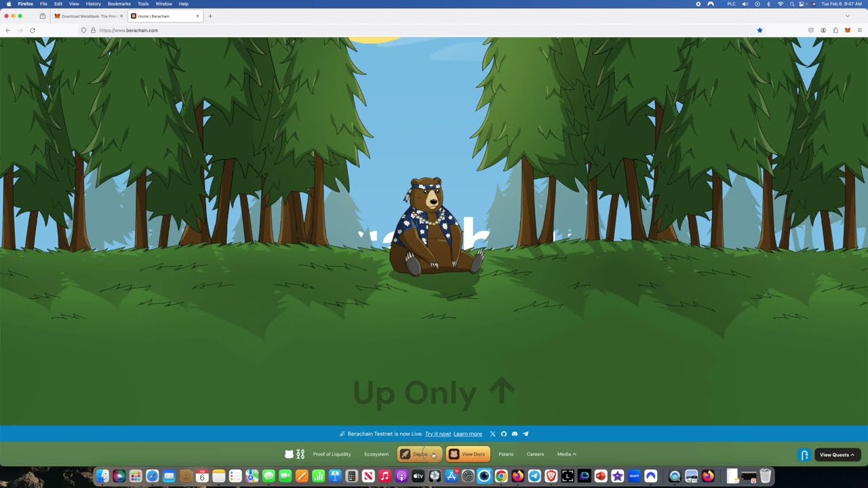The width and height of the screenshot is (868, 488).
Task: Open Firefox account icon in toolbar
Action: click(x=823, y=30)
